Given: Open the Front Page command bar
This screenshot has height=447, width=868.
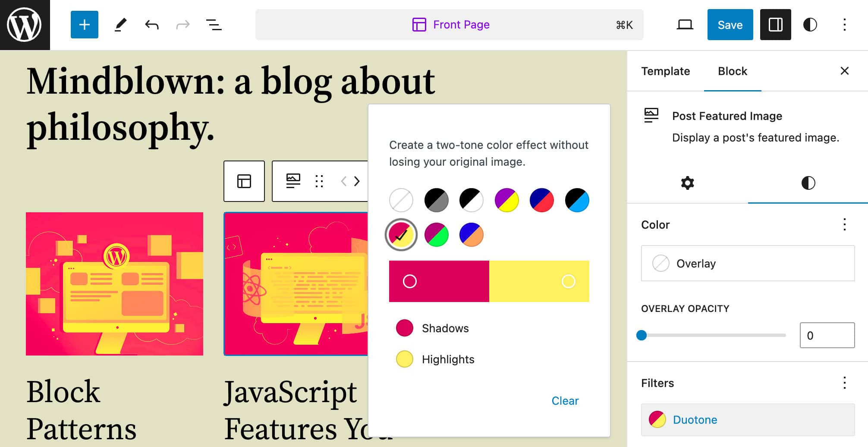Looking at the screenshot, I should (450, 25).
